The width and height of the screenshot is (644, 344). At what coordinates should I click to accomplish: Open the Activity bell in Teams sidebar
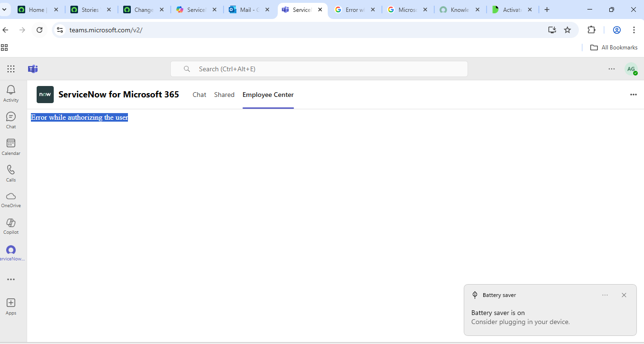[11, 93]
